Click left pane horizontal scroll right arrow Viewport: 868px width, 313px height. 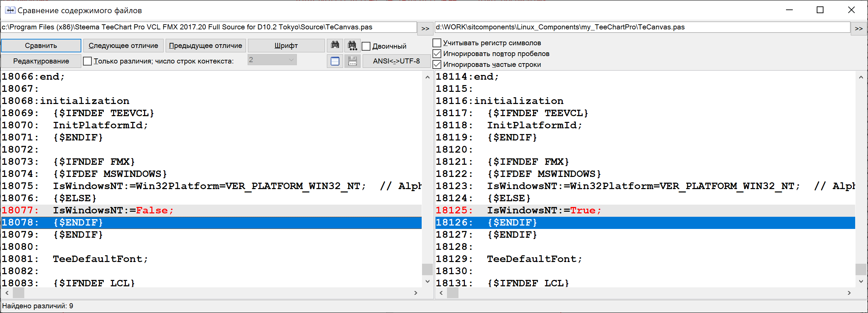(x=416, y=293)
